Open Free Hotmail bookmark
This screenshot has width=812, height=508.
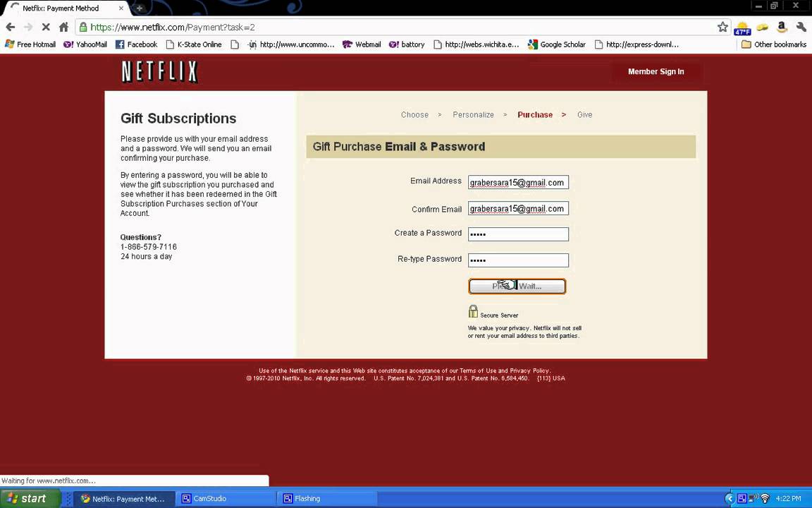pyautogui.click(x=30, y=44)
